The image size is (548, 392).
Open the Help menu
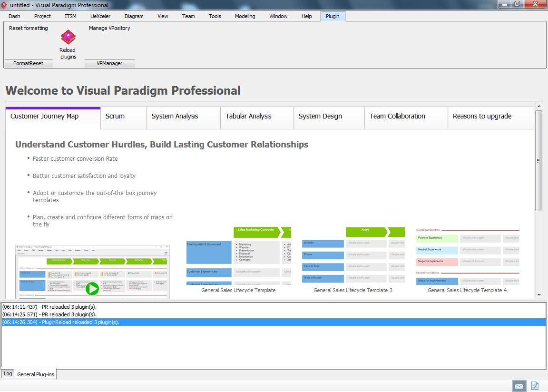pos(306,16)
